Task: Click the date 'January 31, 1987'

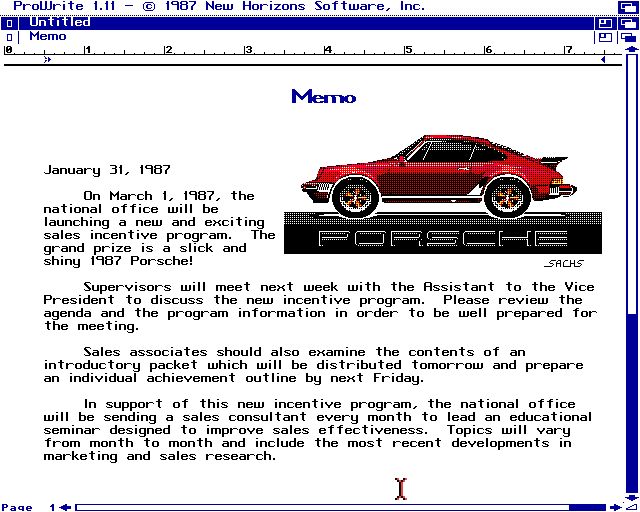Action: [107, 169]
